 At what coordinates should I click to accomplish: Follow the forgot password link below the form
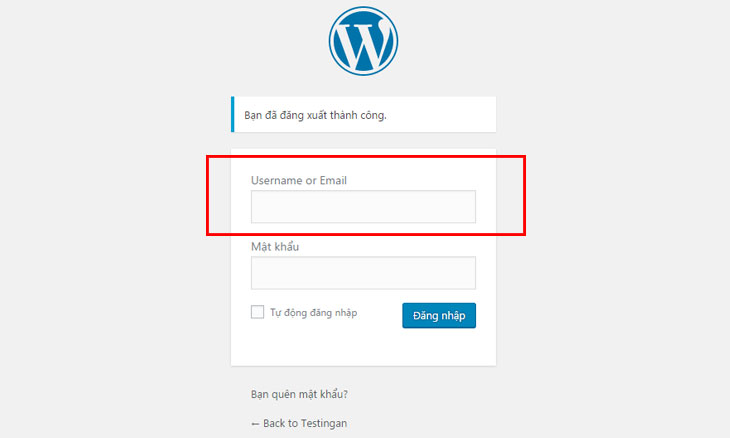(299, 394)
